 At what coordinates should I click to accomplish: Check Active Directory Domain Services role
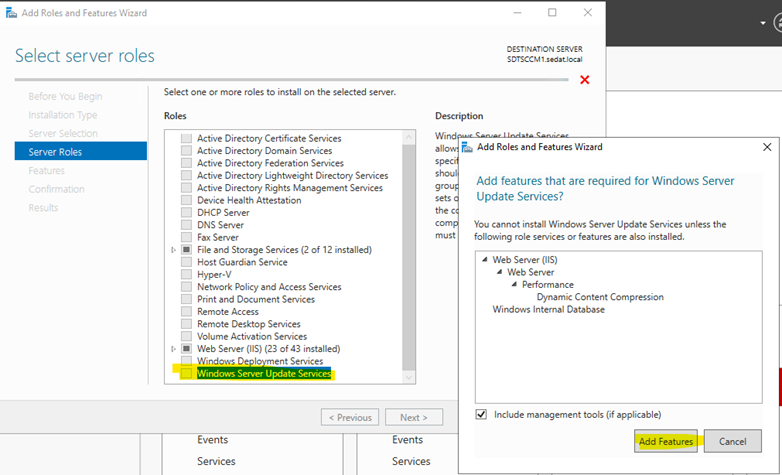tap(187, 151)
